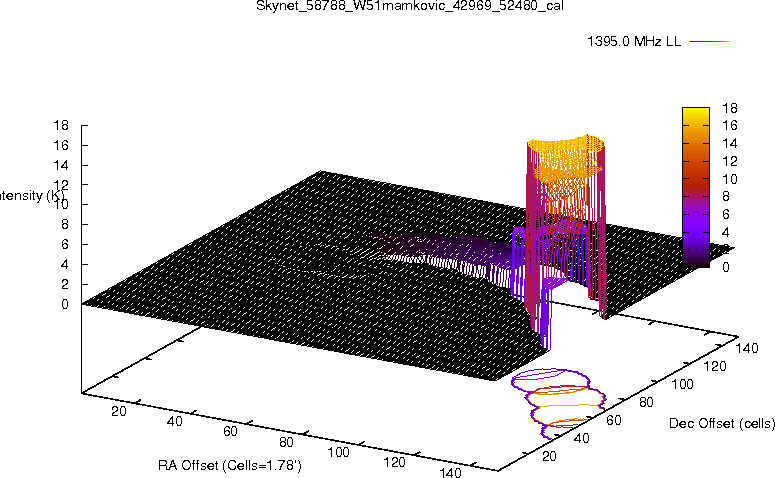Click the 2 tick on the Intensity axis
The height and width of the screenshot is (478, 775).
point(65,284)
